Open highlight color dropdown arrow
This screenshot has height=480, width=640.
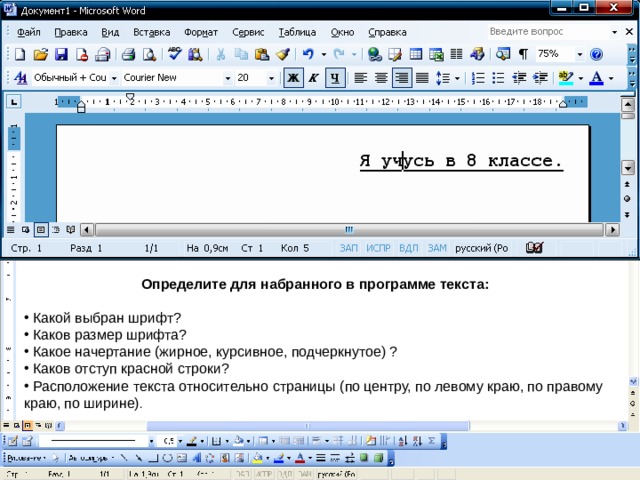coord(581,78)
